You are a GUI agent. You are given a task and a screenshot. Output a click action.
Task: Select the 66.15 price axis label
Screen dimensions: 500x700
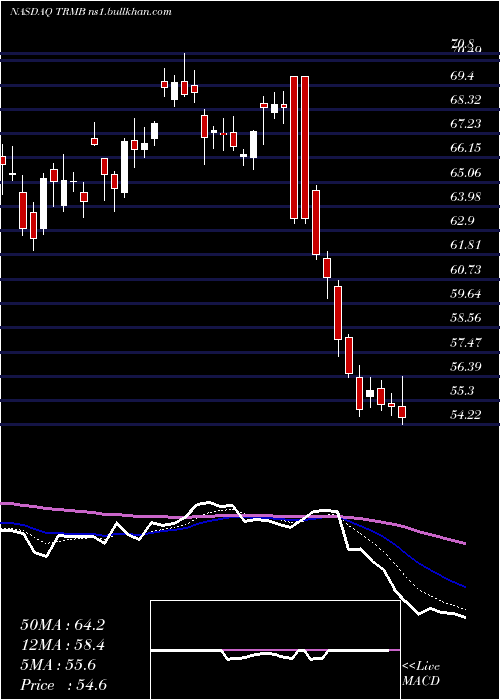466,148
